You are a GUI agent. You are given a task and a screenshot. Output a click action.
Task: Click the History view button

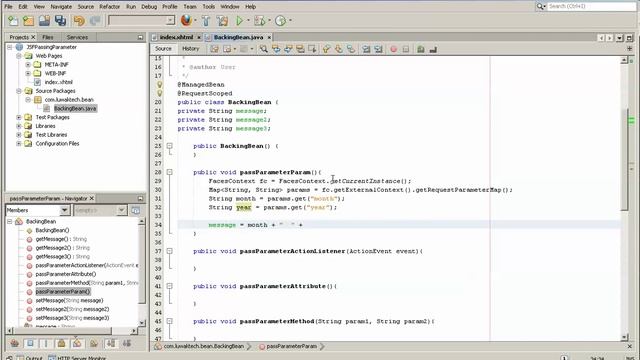pyautogui.click(x=190, y=49)
